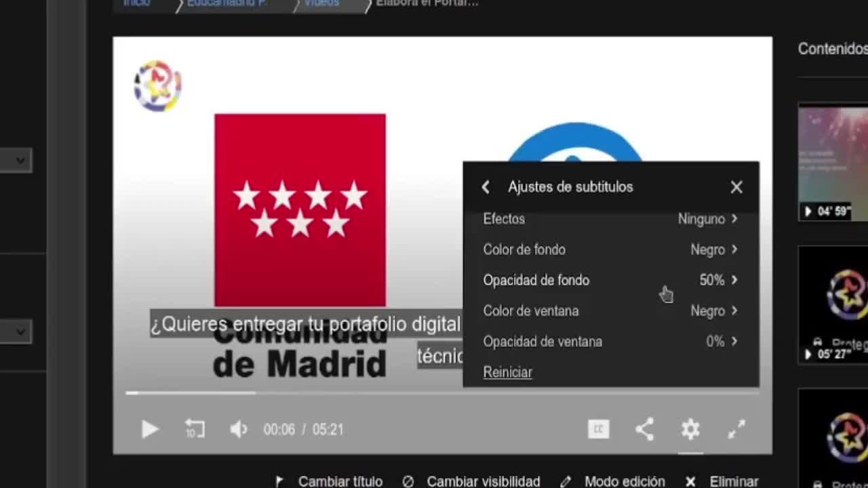Viewport: 868px width, 488px height.
Task: Open upper dropdown in left sidebar
Action: 16,161
